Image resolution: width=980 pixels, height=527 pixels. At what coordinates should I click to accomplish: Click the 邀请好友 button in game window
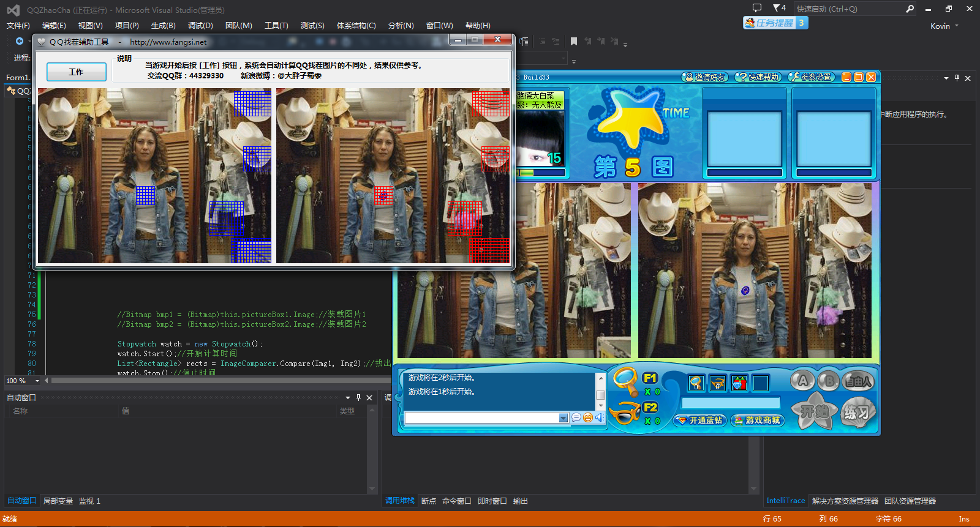pos(705,77)
